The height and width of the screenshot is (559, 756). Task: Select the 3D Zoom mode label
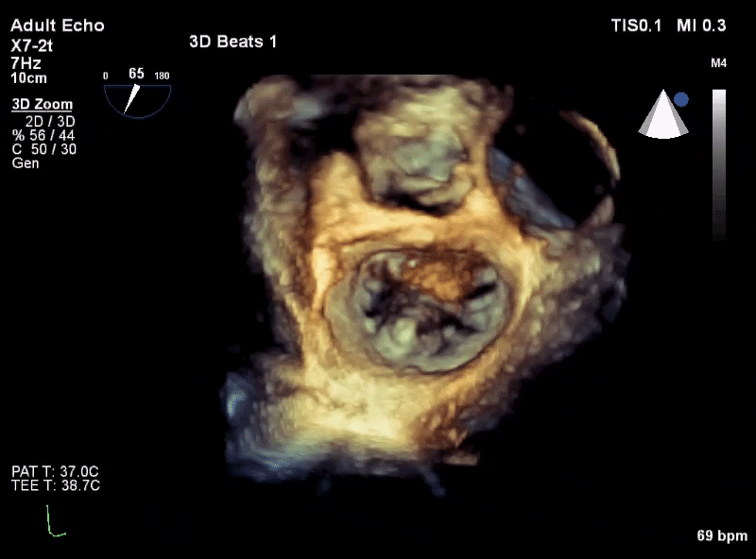pos(43,104)
